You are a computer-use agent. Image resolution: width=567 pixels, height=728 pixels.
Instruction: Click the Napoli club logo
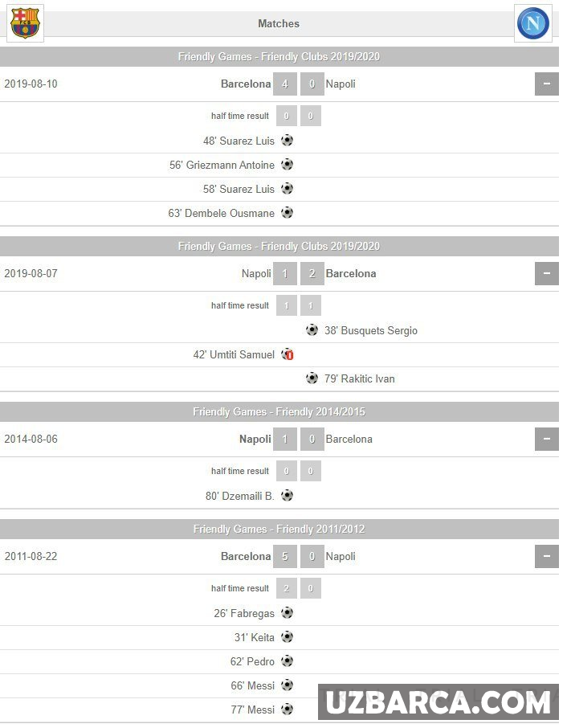point(532,22)
